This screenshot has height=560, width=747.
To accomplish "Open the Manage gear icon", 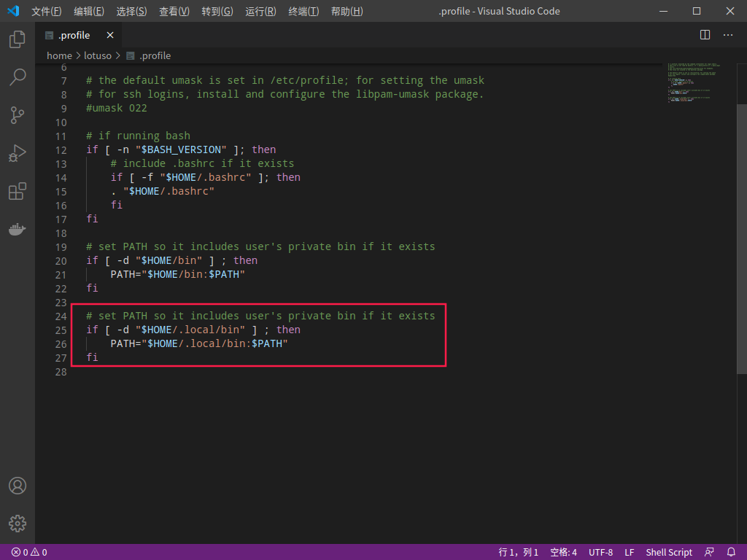I will click(x=18, y=524).
